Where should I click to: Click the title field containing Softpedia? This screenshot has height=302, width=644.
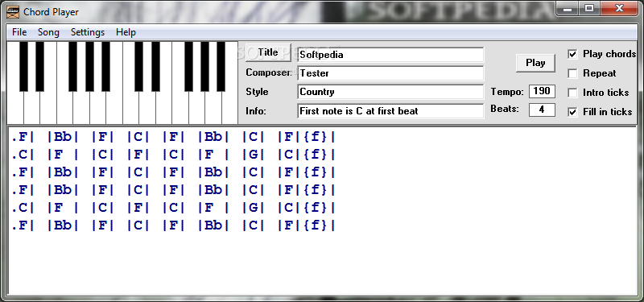(390, 55)
